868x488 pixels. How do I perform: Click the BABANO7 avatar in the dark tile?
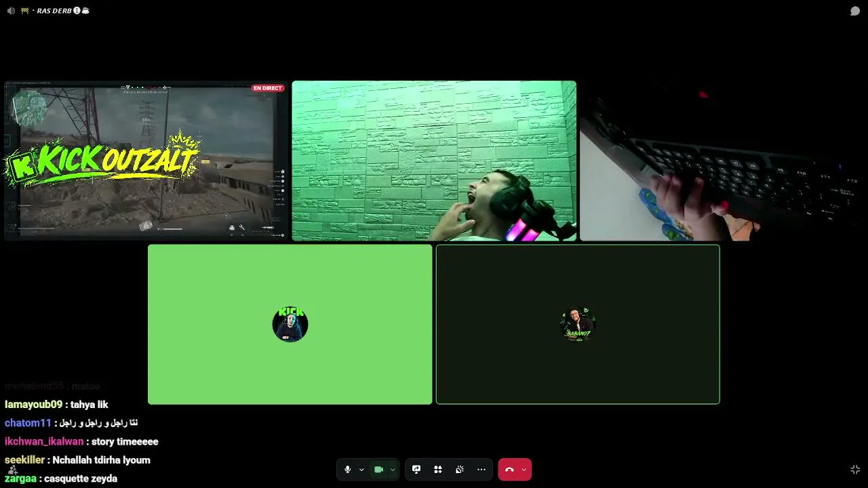pyautogui.click(x=578, y=324)
